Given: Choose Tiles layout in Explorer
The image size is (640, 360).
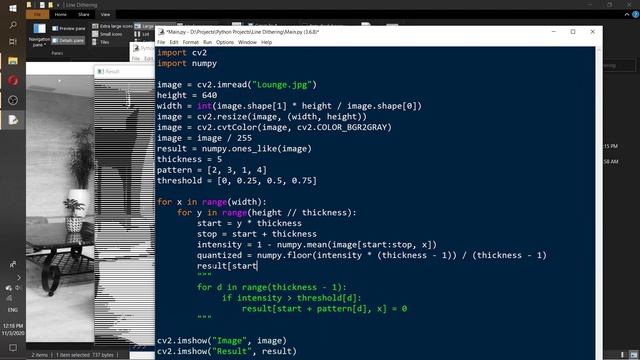Looking at the screenshot, I should click(101, 42).
